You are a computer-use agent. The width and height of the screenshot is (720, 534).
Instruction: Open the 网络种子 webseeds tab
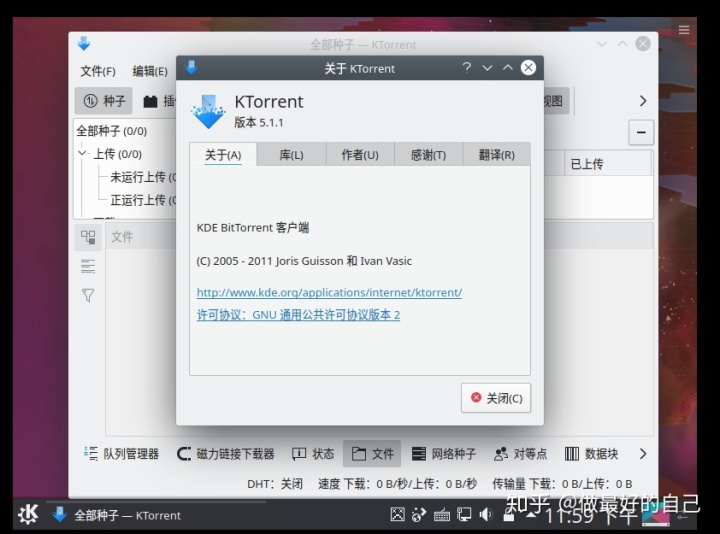tap(444, 454)
